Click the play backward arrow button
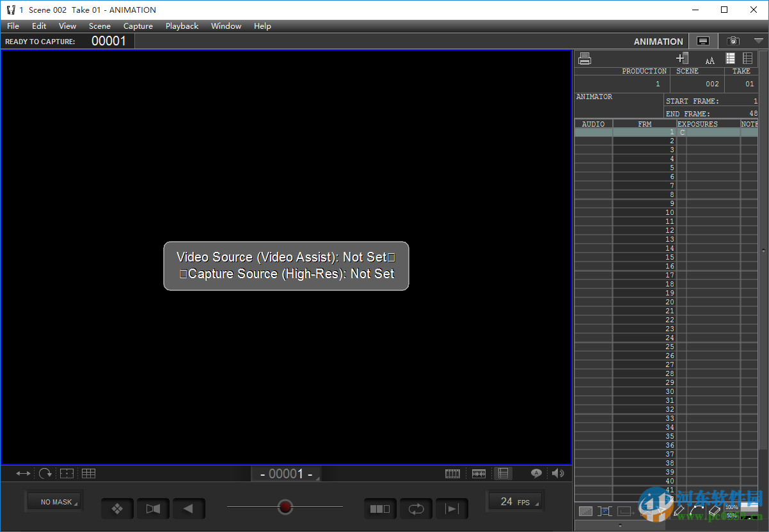 [x=189, y=509]
